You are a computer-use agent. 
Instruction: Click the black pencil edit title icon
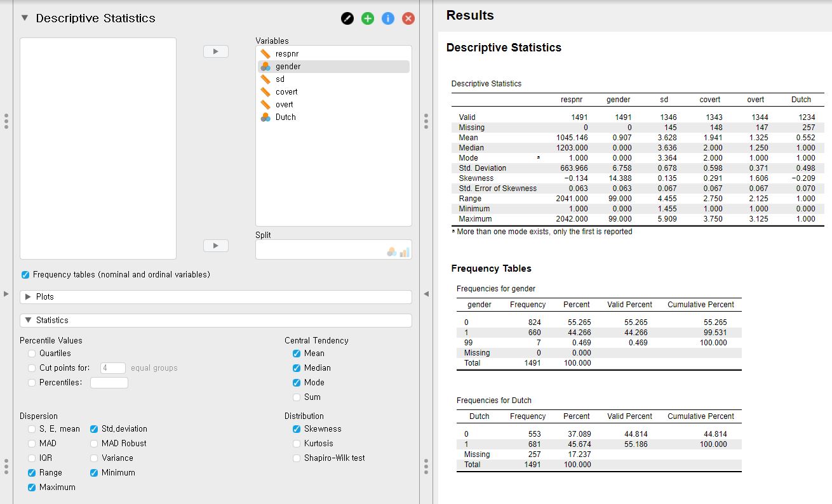[x=347, y=18]
